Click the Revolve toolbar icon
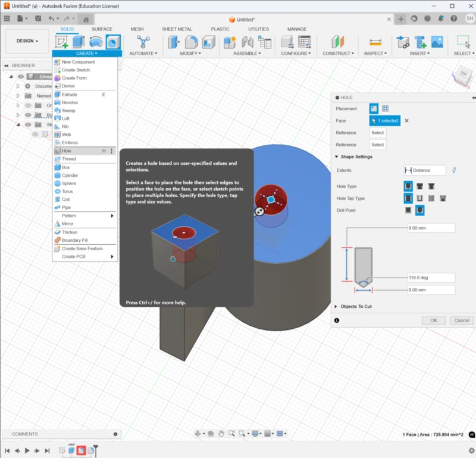 (96, 42)
